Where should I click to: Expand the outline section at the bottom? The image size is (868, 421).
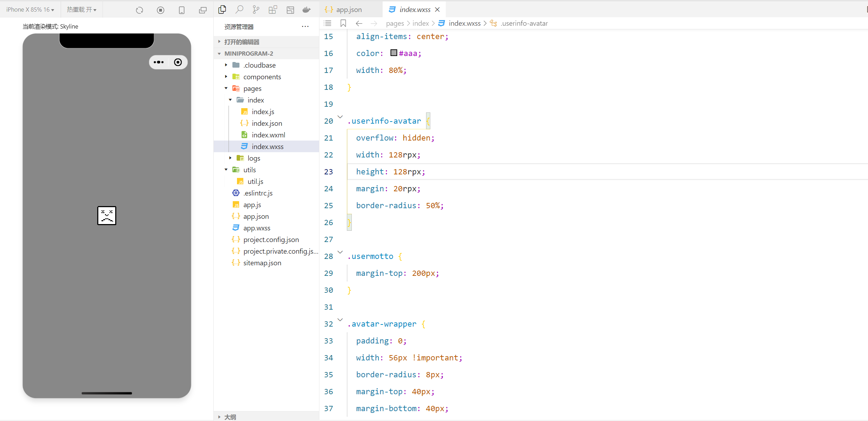(x=230, y=417)
